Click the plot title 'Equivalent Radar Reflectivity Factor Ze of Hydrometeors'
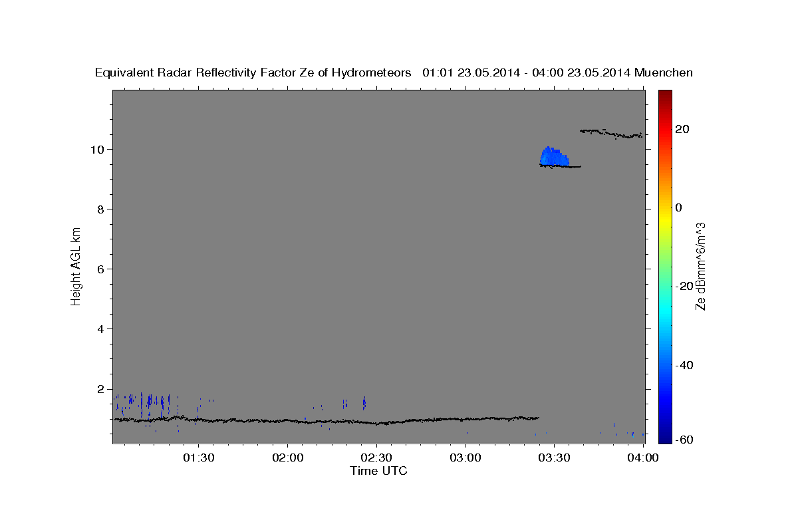Image resolution: width=798 pixels, height=532 pixels. coord(253,73)
